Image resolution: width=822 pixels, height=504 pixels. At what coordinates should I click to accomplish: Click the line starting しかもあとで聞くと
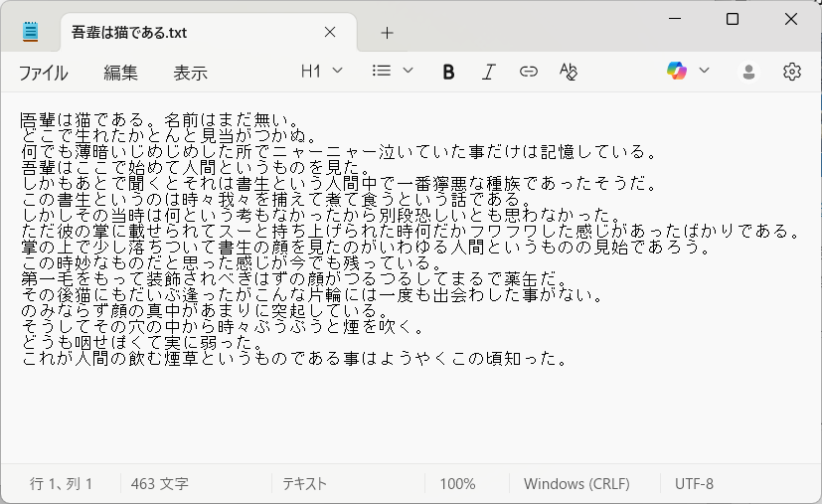339,184
